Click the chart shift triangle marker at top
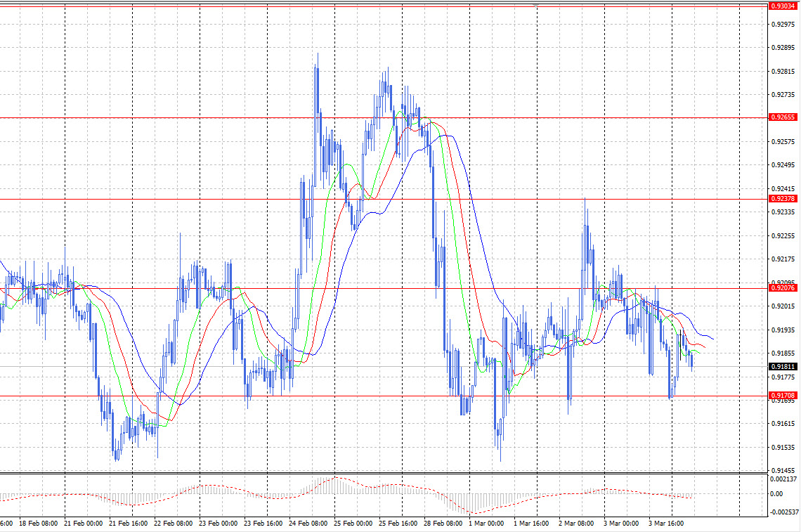 coord(536,5)
